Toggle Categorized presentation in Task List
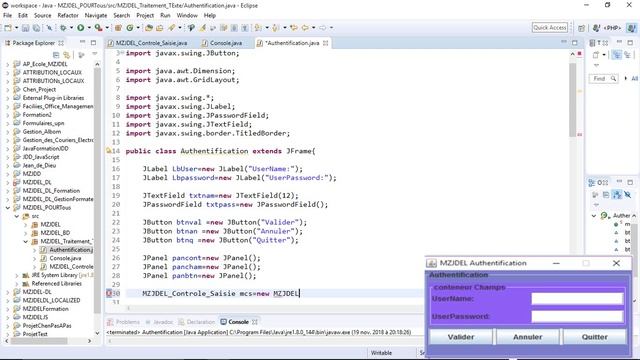This screenshot has width=640, height=360. pos(617,55)
